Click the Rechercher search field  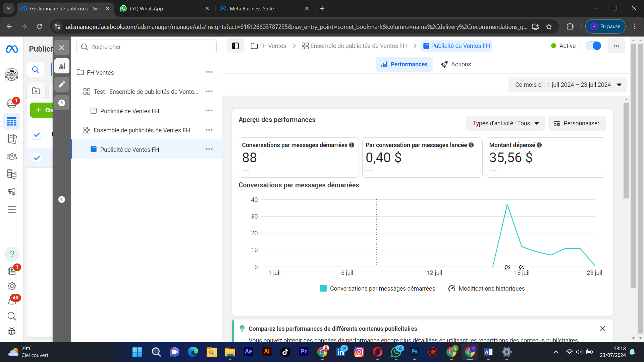click(x=147, y=47)
